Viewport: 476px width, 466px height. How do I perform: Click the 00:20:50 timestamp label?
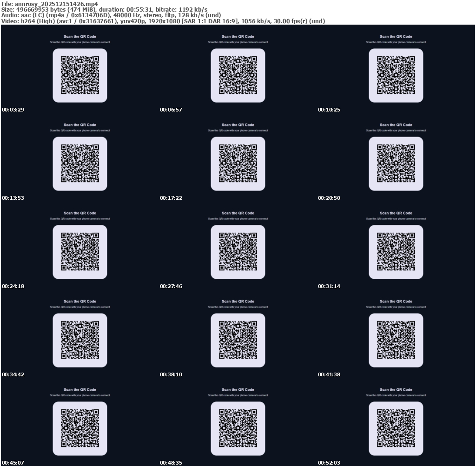pyautogui.click(x=329, y=198)
